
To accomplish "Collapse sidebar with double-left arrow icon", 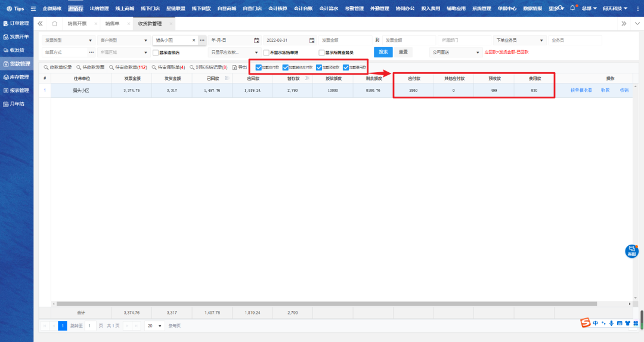I will point(40,23).
